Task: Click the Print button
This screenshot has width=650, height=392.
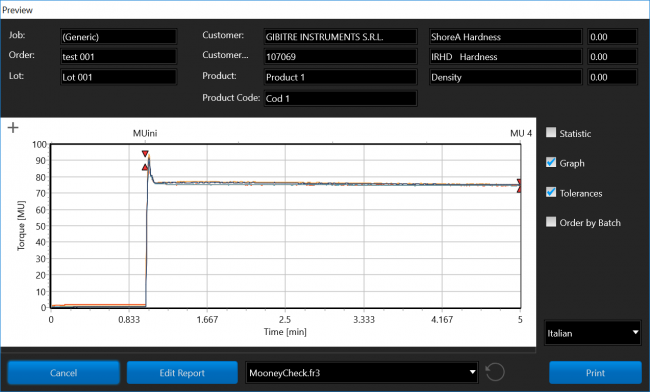Action: pos(595,373)
